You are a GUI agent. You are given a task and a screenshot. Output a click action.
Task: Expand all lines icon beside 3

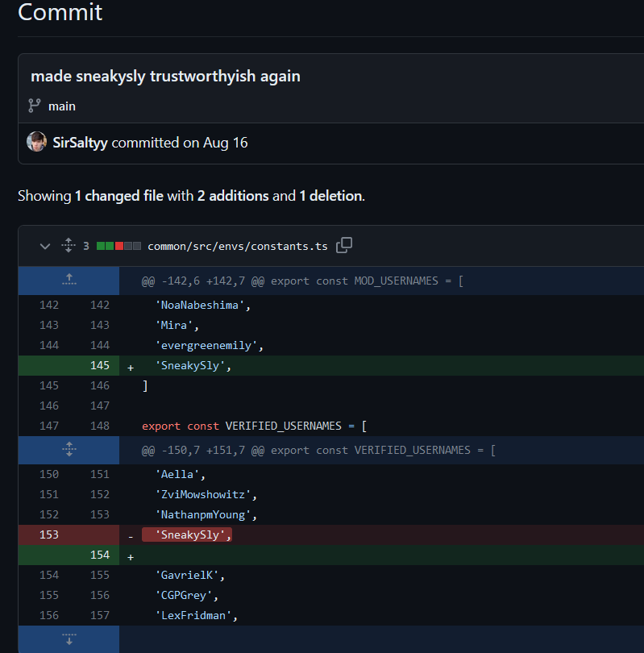tap(69, 245)
